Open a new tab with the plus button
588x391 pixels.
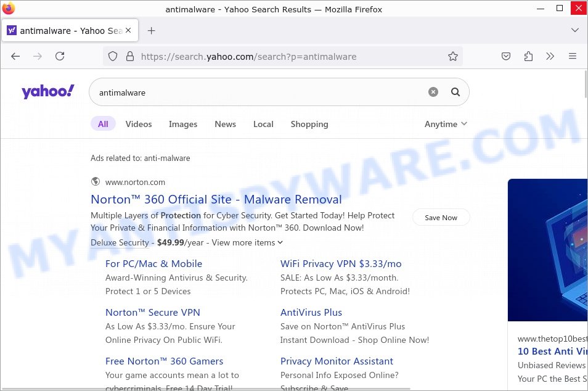[x=151, y=31]
